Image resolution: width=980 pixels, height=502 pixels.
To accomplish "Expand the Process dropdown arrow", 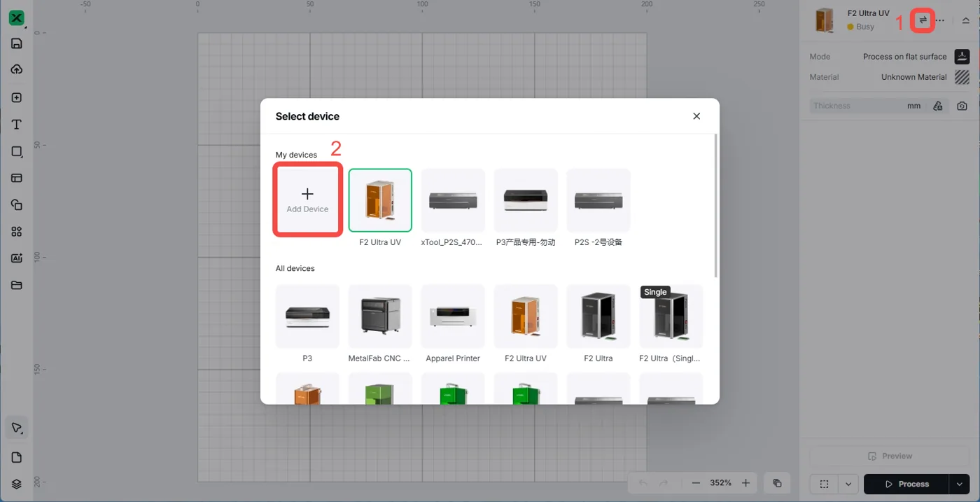I will click(x=960, y=484).
